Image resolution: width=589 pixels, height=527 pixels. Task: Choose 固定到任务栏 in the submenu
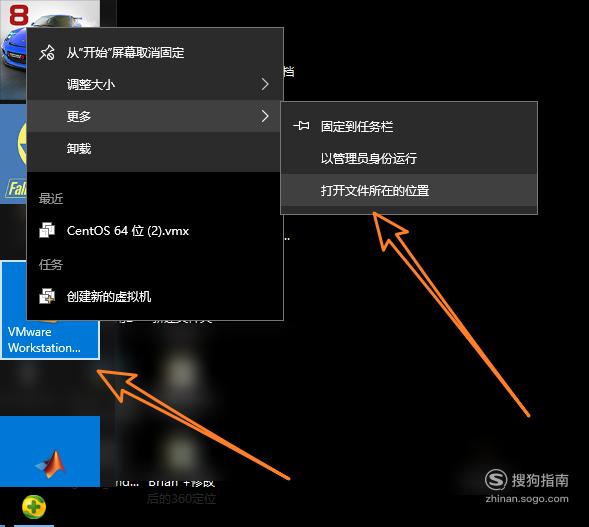tap(409, 126)
